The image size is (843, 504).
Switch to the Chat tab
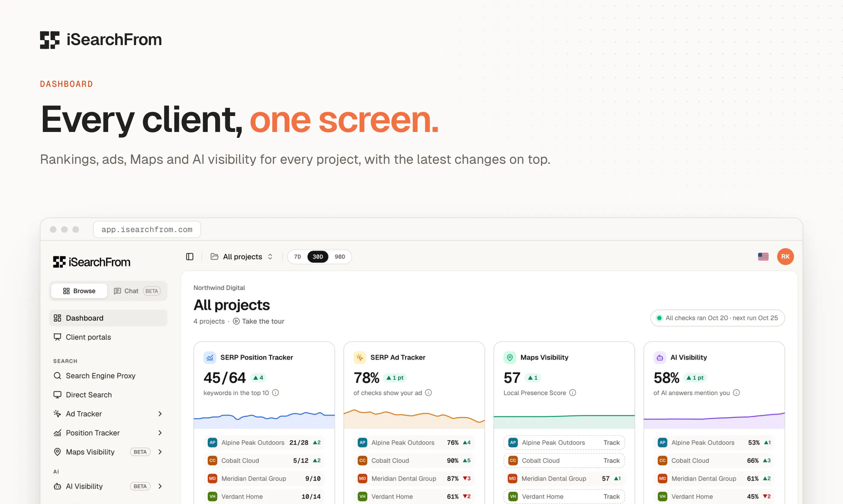137,291
